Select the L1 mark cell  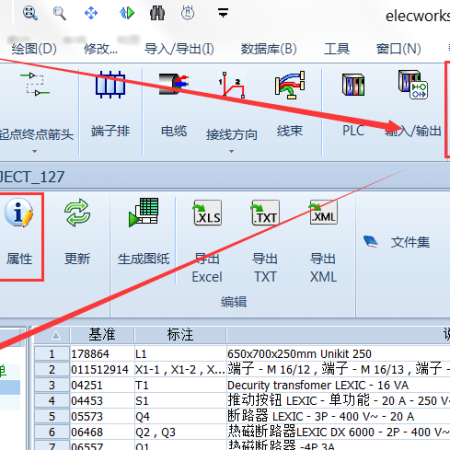(180, 354)
